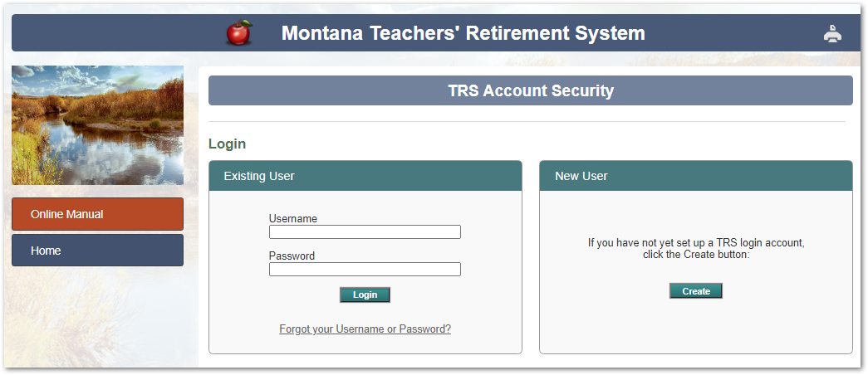Select the Existing User panel header
868x375 pixels.
coord(365,176)
